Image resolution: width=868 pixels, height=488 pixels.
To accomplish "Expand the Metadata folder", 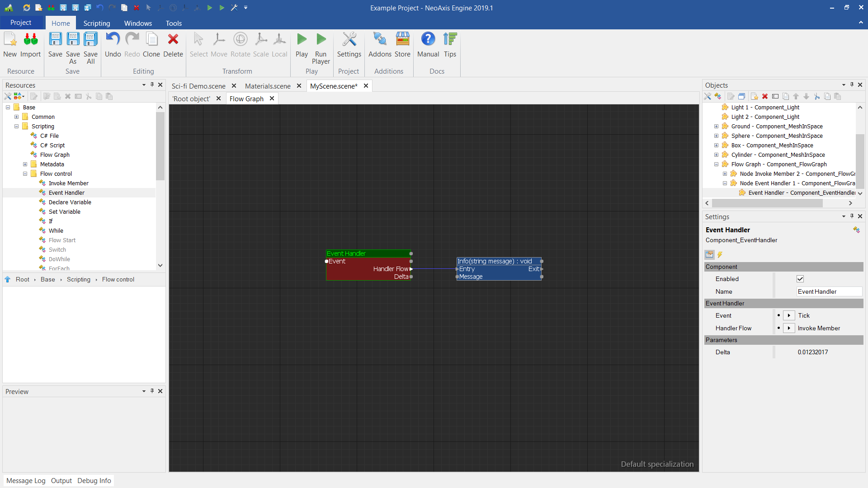I will 25,164.
